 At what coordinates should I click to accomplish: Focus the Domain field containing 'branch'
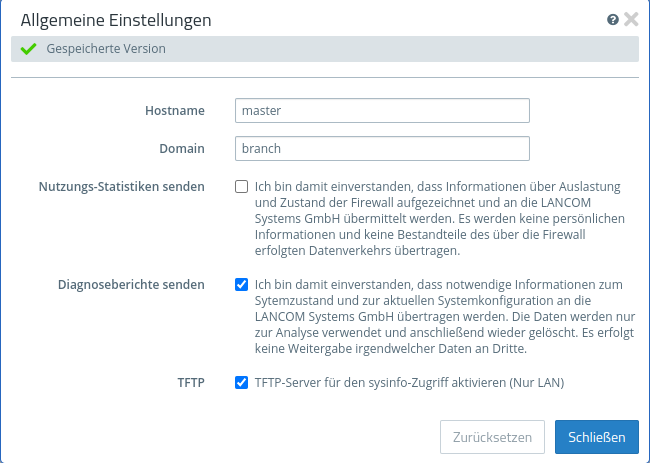(x=381, y=148)
